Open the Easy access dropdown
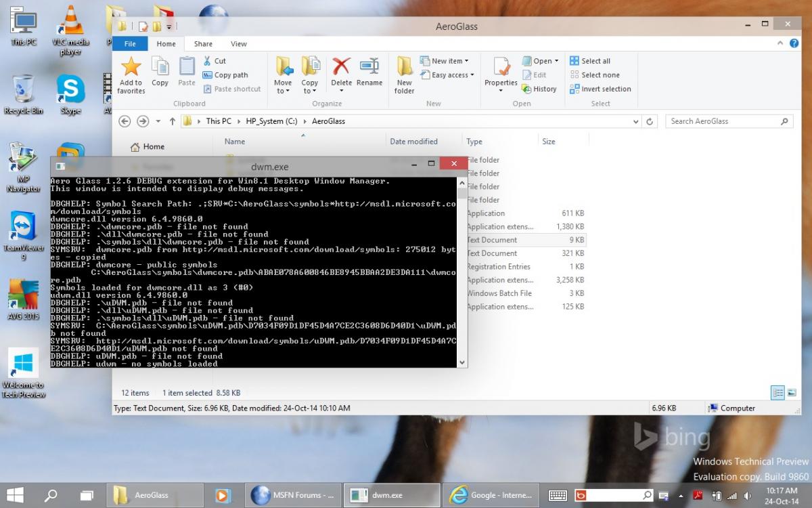The width and height of the screenshot is (812, 508). (447, 75)
